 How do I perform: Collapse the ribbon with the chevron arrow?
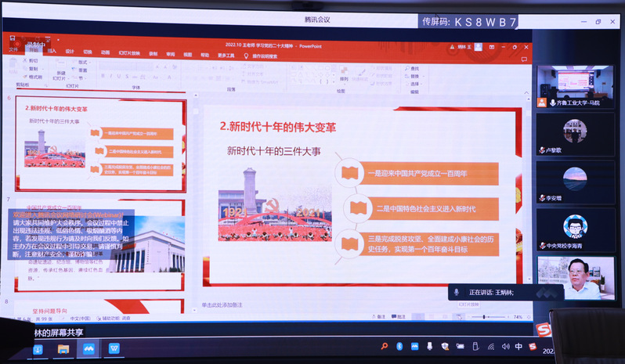tap(526, 93)
